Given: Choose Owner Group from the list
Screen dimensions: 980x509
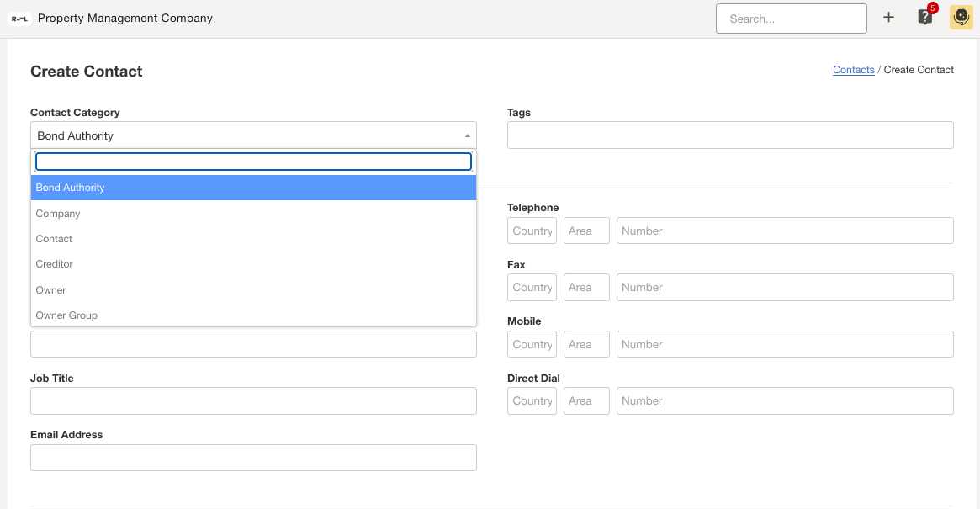Looking at the screenshot, I should 253,315.
